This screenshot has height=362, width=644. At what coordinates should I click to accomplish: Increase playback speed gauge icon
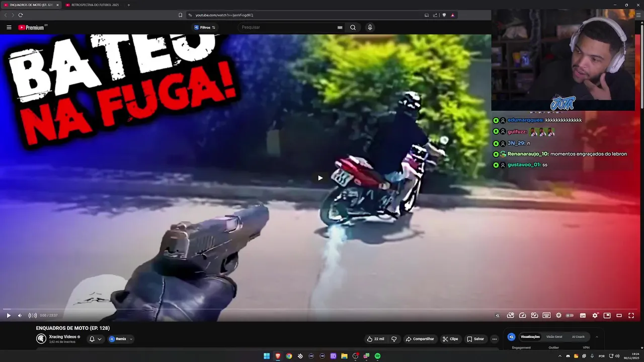coord(534,316)
